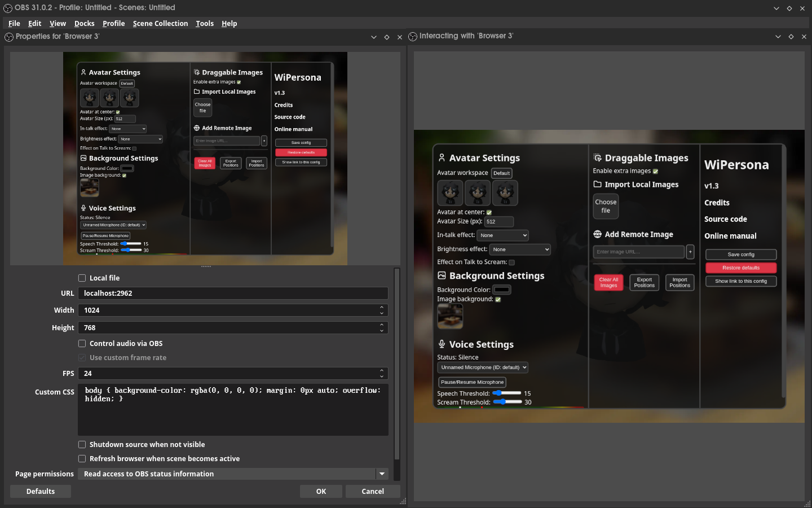The image size is (812, 508).
Task: Open the Unnamed Microphone dropdown in Interact window
Action: pyautogui.click(x=483, y=367)
